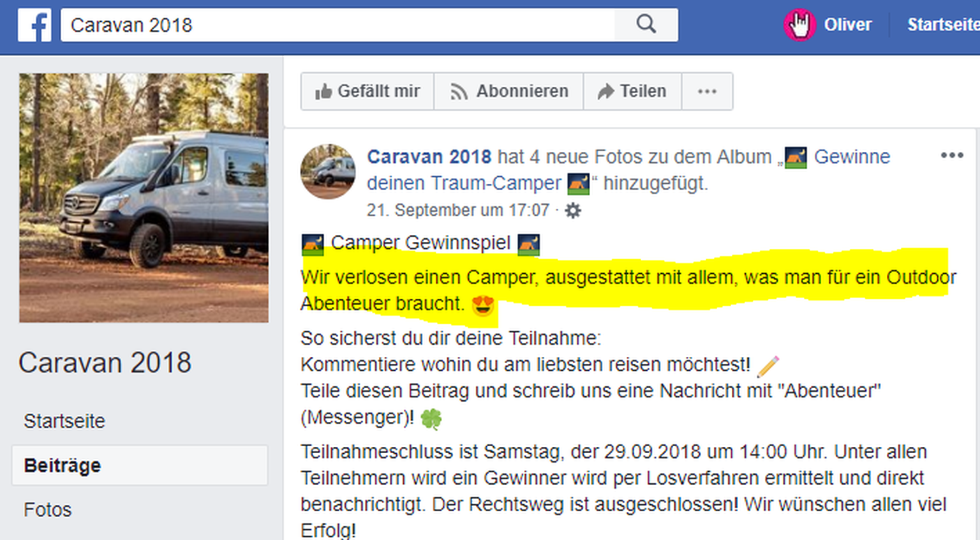The width and height of the screenshot is (980, 540).
Task: Open the Caravan 2018 author link
Action: (429, 156)
